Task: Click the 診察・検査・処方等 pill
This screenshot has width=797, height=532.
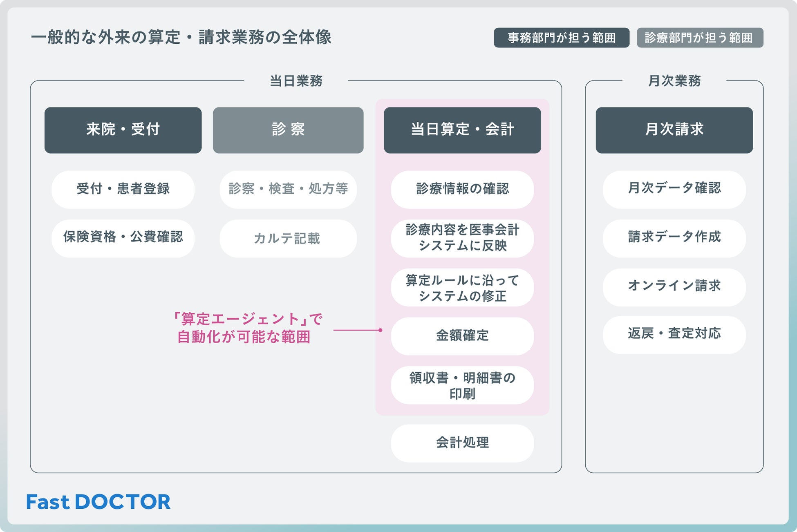Action: click(x=288, y=189)
